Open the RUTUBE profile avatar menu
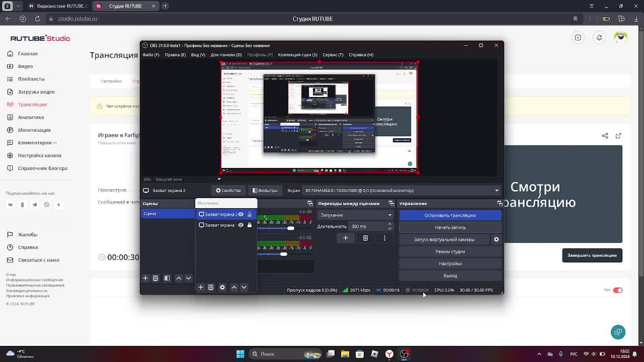Screen dimensions: 644x362 click(x=620, y=37)
